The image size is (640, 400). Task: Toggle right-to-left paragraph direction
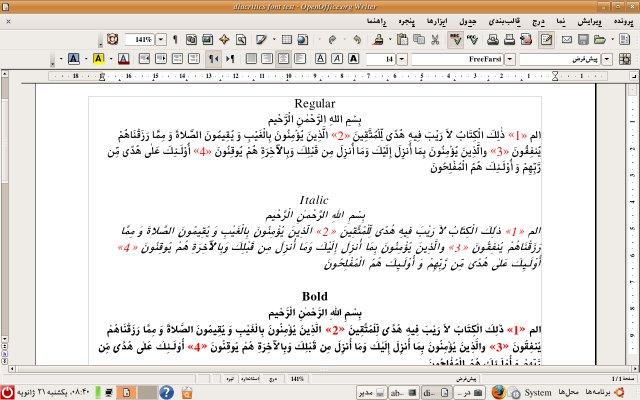(215, 60)
